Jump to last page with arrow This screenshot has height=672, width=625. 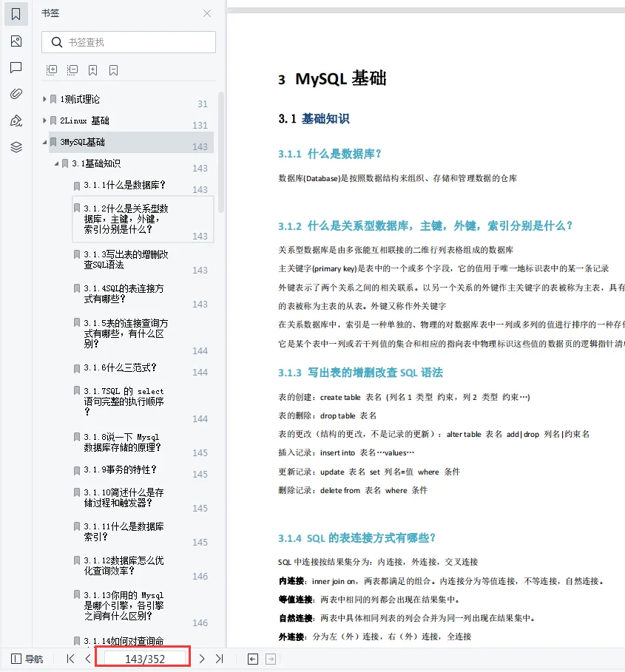(218, 658)
